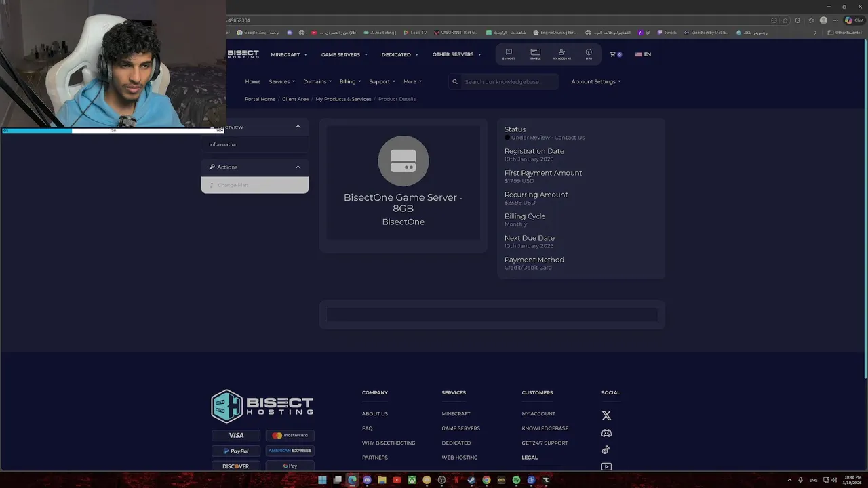Click the Change Plan action button
868x488 pixels.
click(255, 185)
